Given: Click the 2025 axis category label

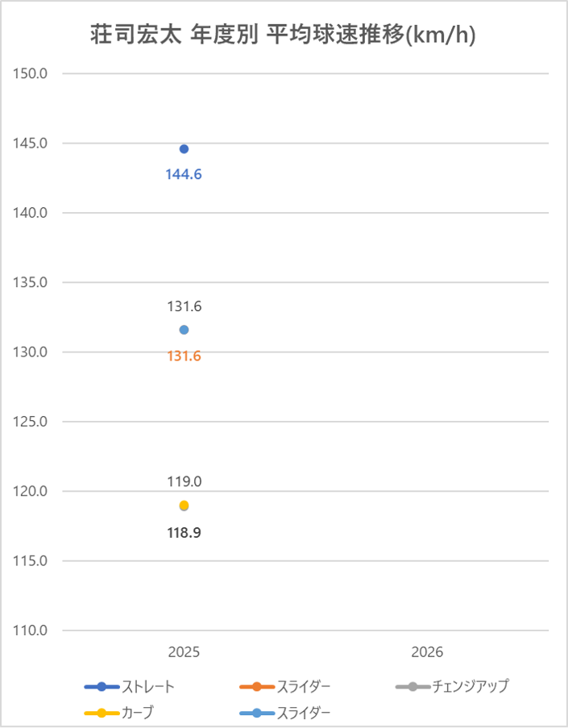Looking at the screenshot, I should click(184, 652).
